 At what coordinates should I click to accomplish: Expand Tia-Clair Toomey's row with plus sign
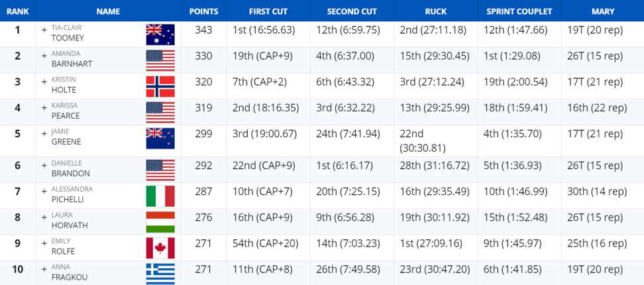(x=44, y=30)
